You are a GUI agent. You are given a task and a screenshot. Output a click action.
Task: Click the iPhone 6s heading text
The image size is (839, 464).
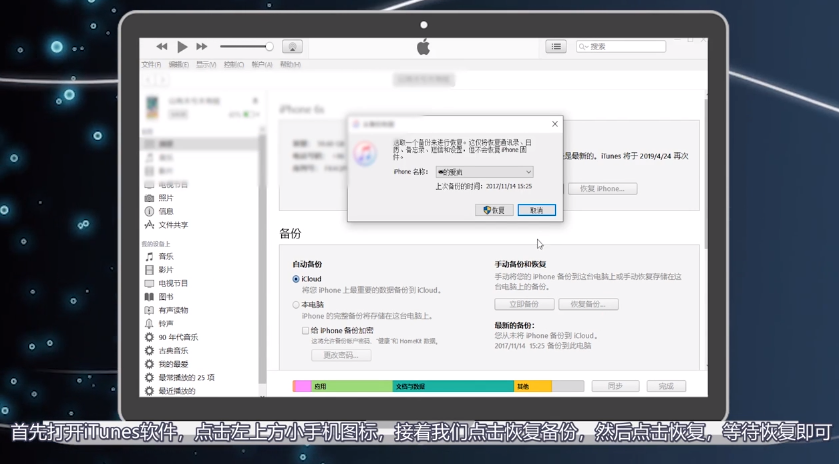[x=302, y=110]
